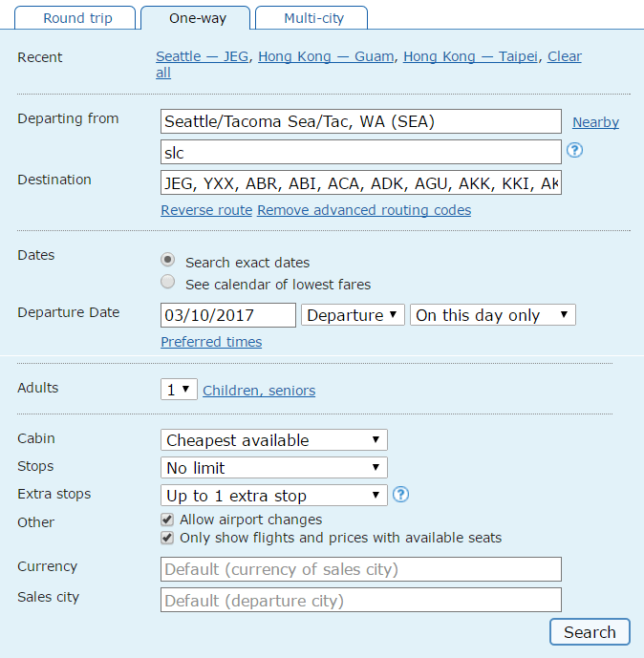Uncheck Only show flights with available seats

pyautogui.click(x=167, y=538)
